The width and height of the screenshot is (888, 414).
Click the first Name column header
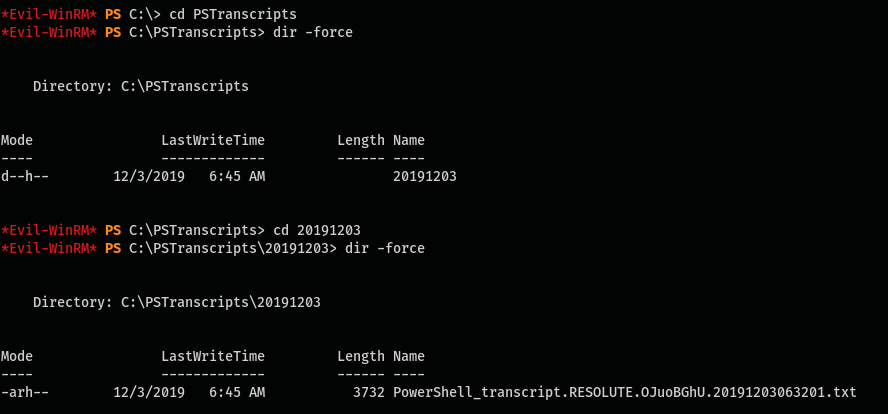[409, 140]
